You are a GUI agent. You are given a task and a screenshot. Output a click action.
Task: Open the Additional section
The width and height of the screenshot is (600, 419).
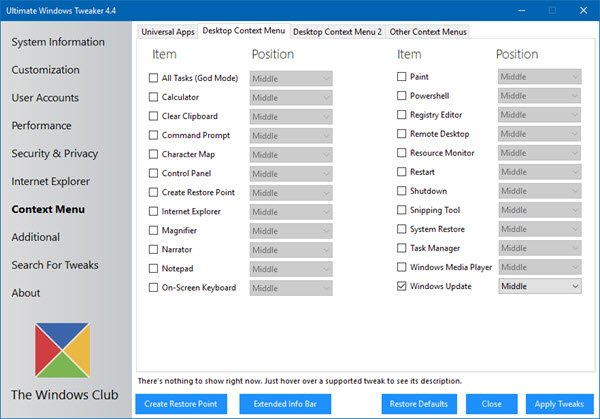pos(36,237)
